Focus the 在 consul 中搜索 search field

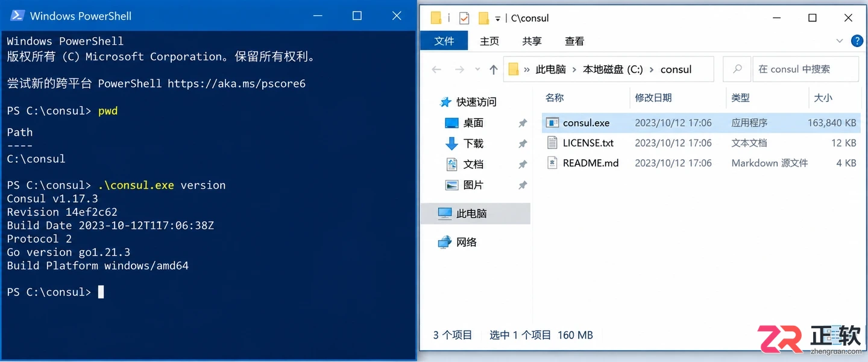(x=805, y=69)
